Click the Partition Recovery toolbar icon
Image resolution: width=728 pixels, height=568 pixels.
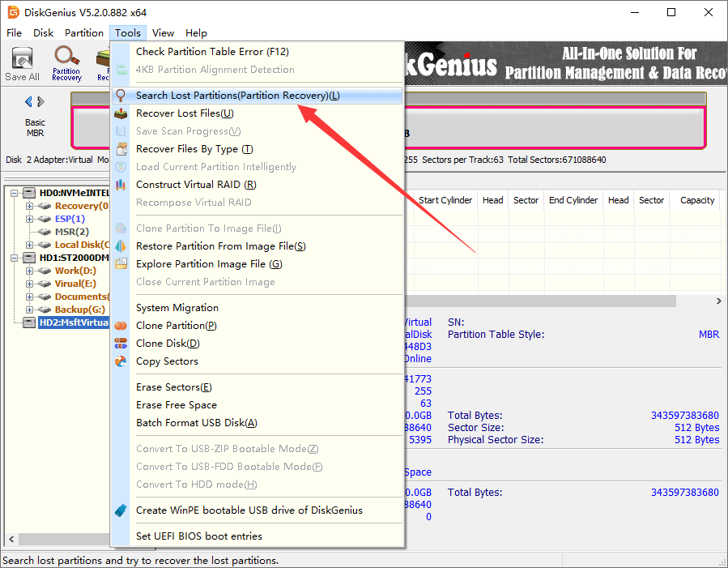[x=66, y=64]
